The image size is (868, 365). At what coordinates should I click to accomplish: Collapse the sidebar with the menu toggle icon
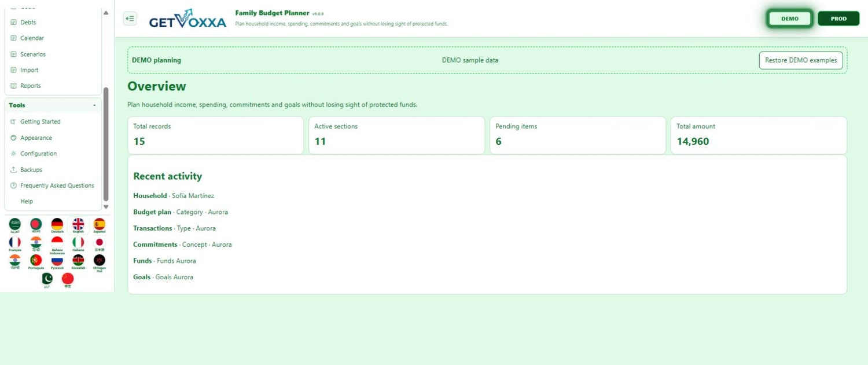tap(130, 19)
